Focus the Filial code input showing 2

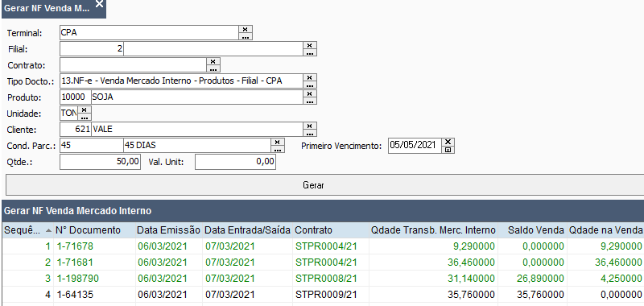pos(92,49)
